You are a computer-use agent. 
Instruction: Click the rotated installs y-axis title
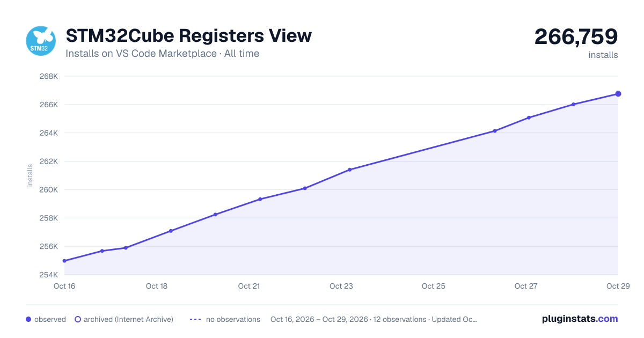coord(30,175)
